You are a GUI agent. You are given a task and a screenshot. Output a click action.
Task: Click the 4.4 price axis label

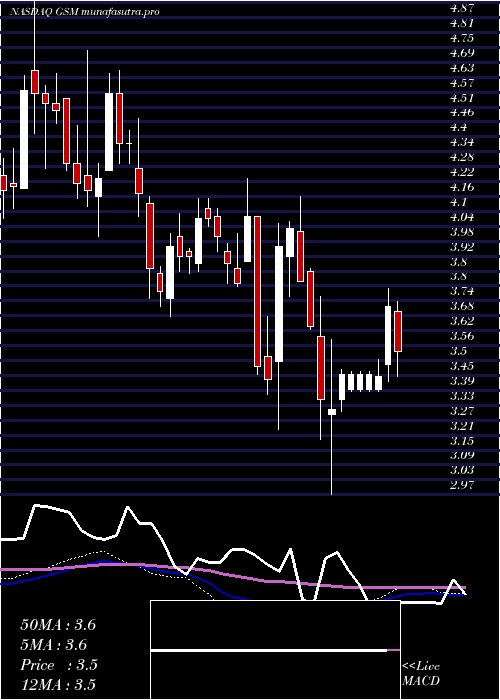click(459, 127)
